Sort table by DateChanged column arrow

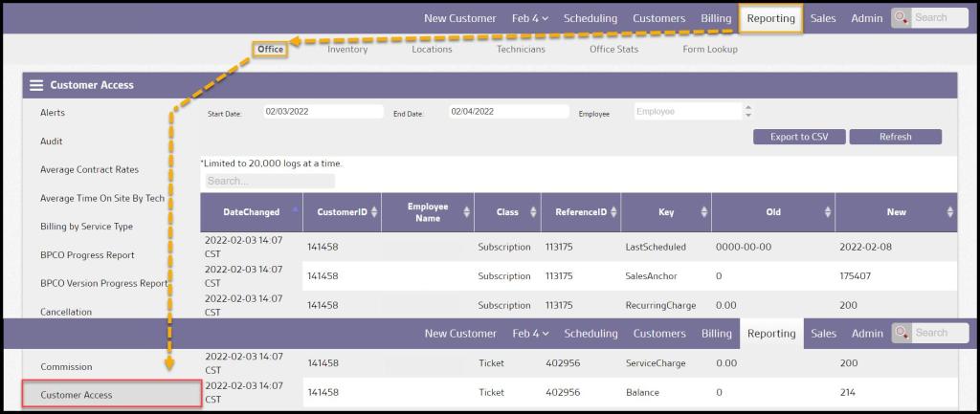tap(295, 210)
